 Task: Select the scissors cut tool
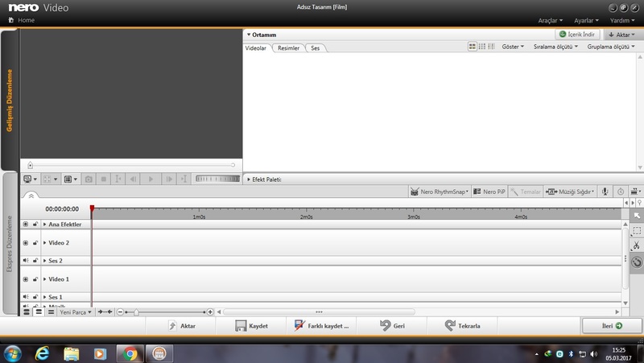click(x=637, y=245)
